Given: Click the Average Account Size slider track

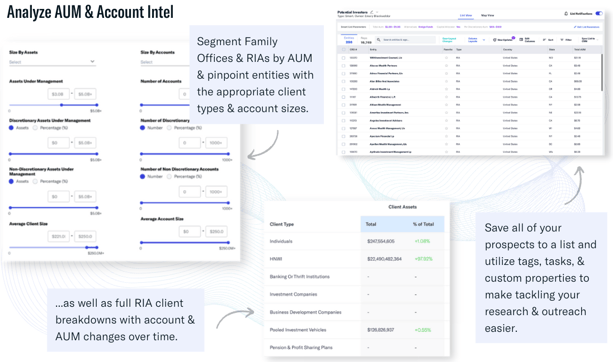Looking at the screenshot, I should [185, 243].
